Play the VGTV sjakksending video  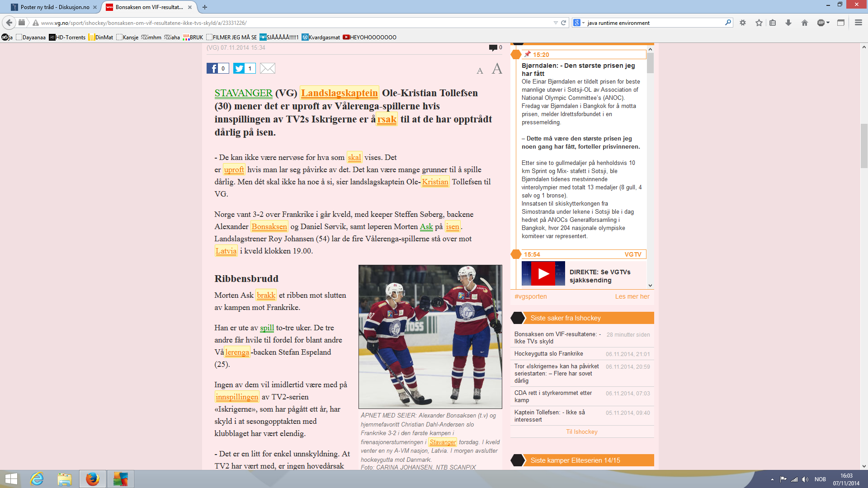543,273
